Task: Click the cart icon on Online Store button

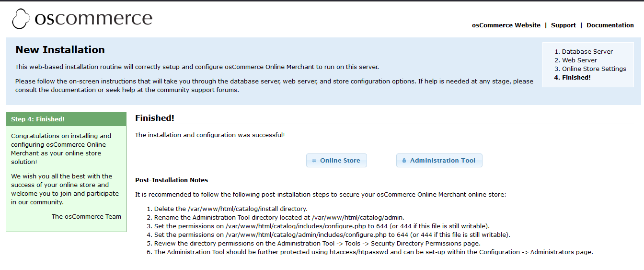Action: 314,161
